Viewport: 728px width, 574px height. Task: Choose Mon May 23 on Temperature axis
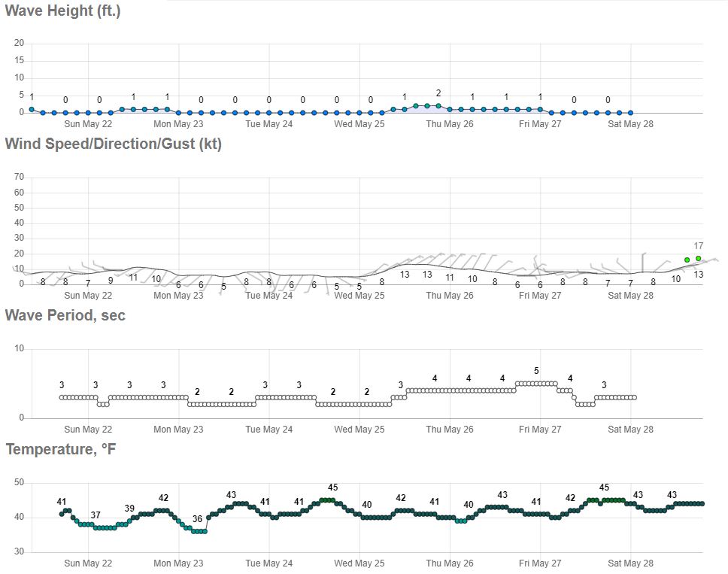pyautogui.click(x=178, y=563)
